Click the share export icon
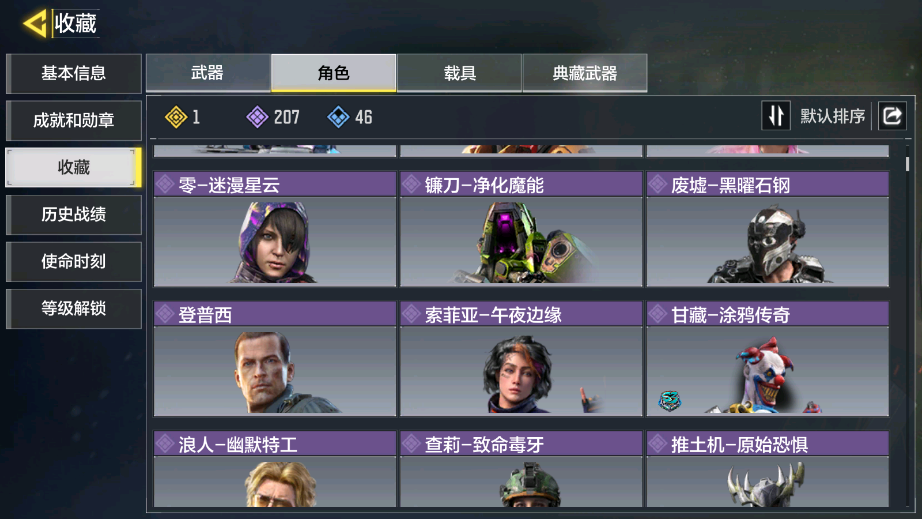 tap(892, 115)
